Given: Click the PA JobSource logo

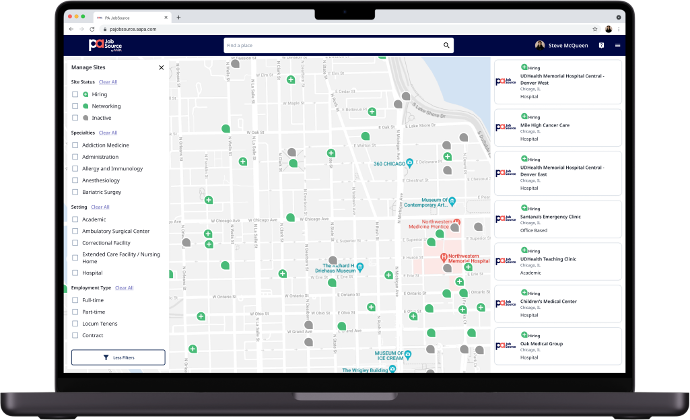Looking at the screenshot, I should [103, 45].
